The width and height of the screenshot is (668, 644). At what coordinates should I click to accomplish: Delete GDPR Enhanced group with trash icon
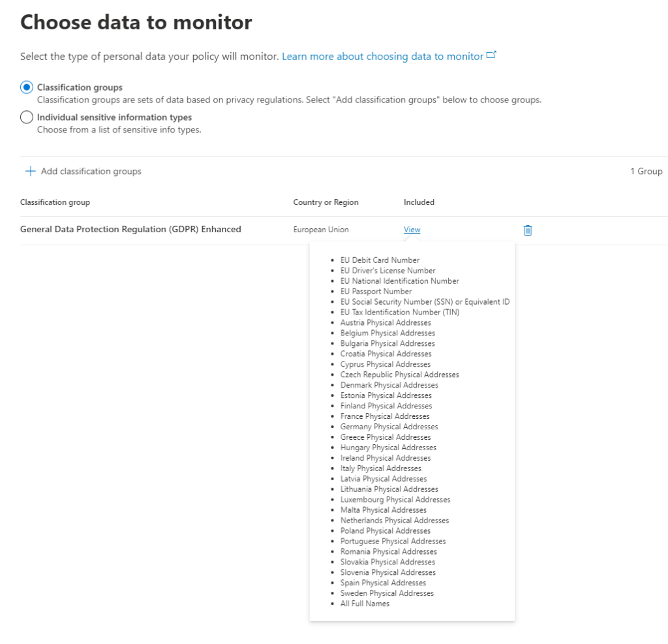click(528, 230)
